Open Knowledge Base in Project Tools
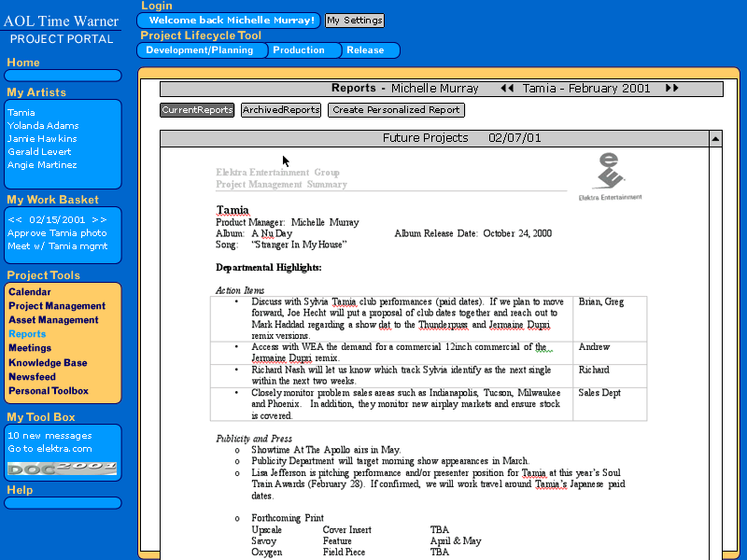Viewport: 747px width, 560px height. [x=48, y=363]
